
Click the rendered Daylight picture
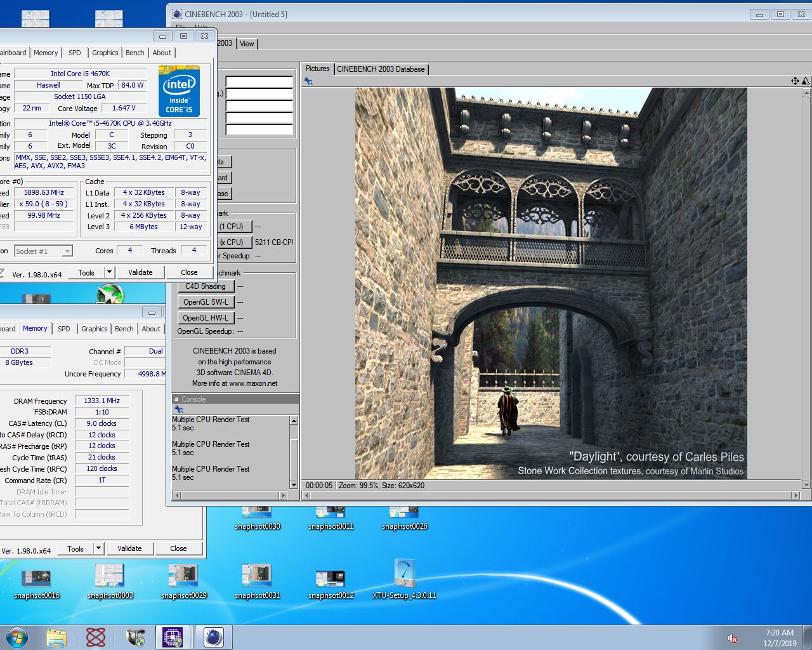click(x=551, y=283)
